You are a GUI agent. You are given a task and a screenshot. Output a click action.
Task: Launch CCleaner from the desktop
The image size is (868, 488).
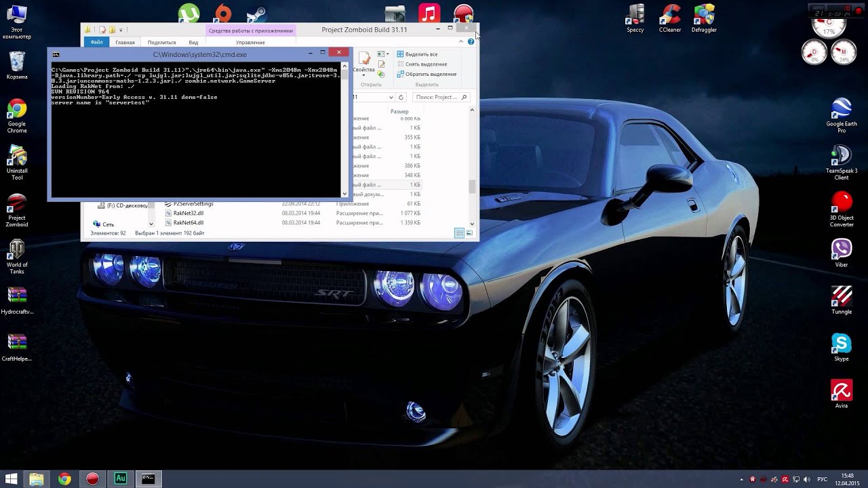(x=670, y=18)
